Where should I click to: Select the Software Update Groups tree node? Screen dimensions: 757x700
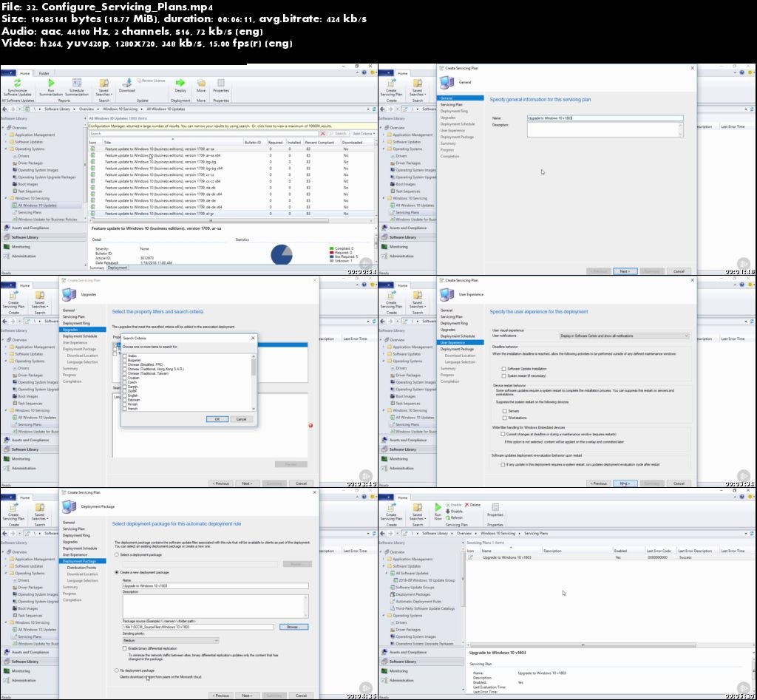click(412, 588)
